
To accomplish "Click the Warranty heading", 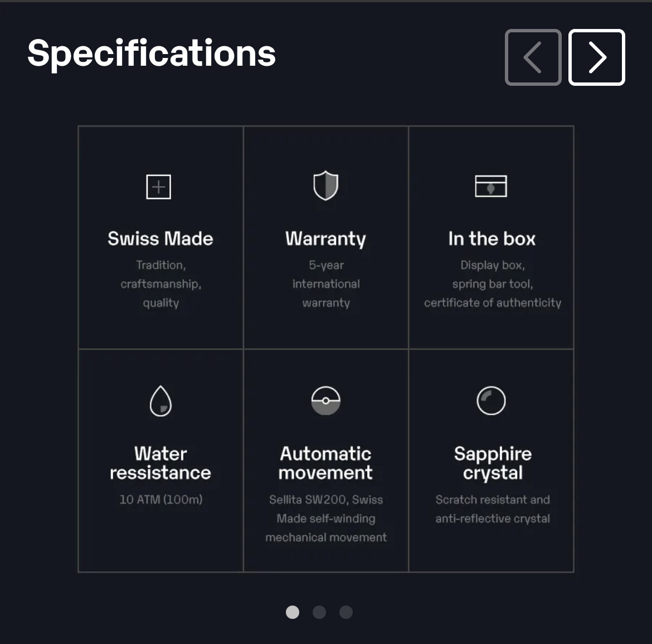I will [x=325, y=239].
